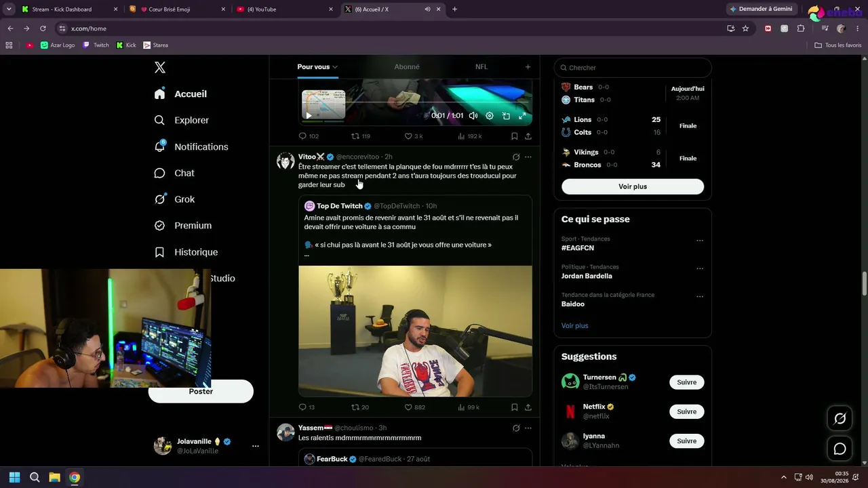This screenshot has width=868, height=488.
Task: Bookmark this page with the star
Action: coord(745,28)
